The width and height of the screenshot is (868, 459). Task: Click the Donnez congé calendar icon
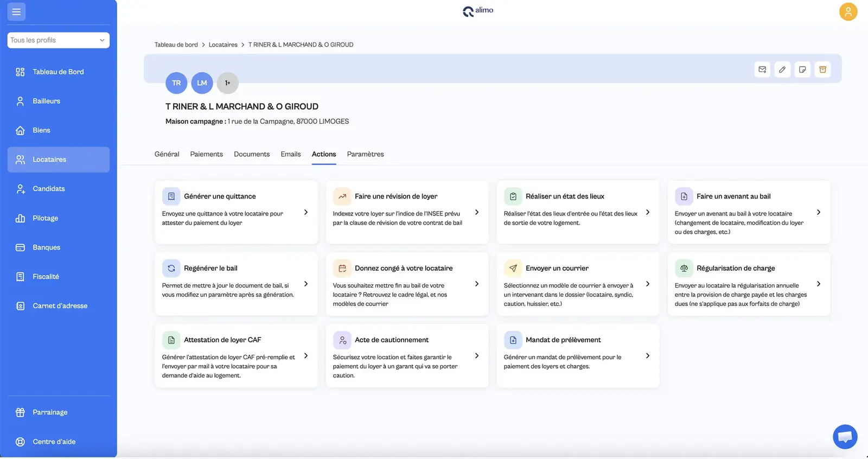[x=342, y=268]
